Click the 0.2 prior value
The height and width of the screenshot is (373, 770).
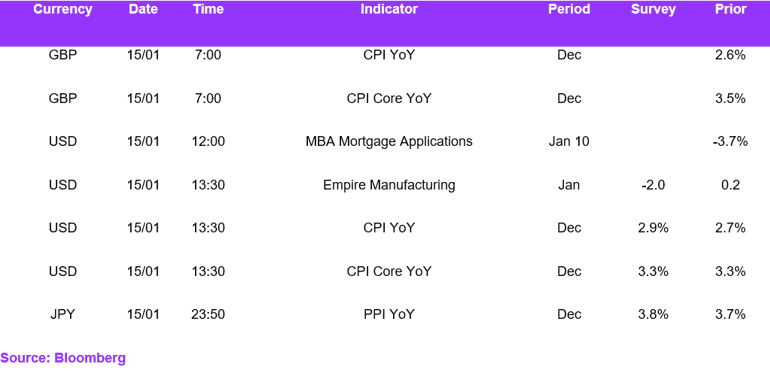pyautogui.click(x=731, y=185)
